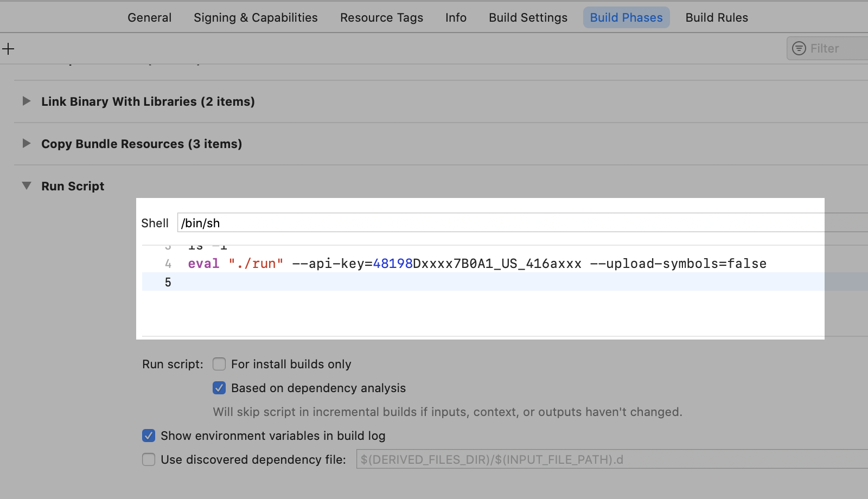This screenshot has height=499, width=868.
Task: Select the Info tab
Action: [x=456, y=17]
